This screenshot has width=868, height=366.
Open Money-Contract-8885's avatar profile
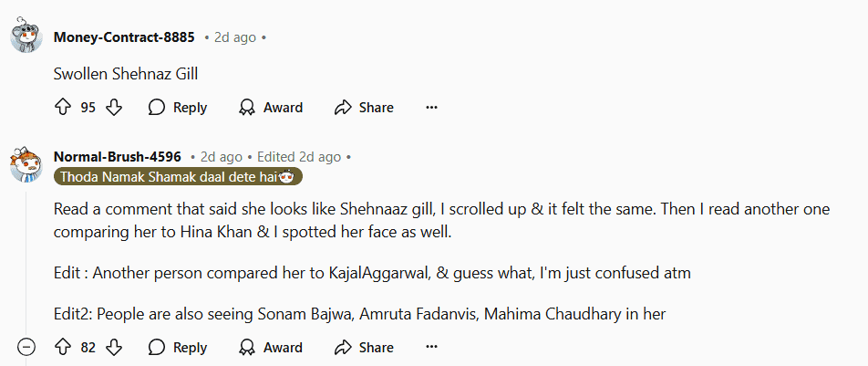coord(26,37)
